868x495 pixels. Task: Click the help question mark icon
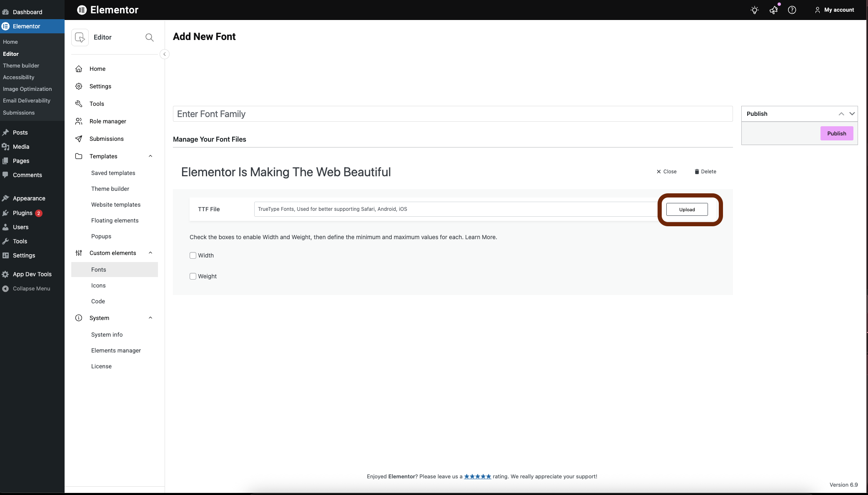coord(792,10)
